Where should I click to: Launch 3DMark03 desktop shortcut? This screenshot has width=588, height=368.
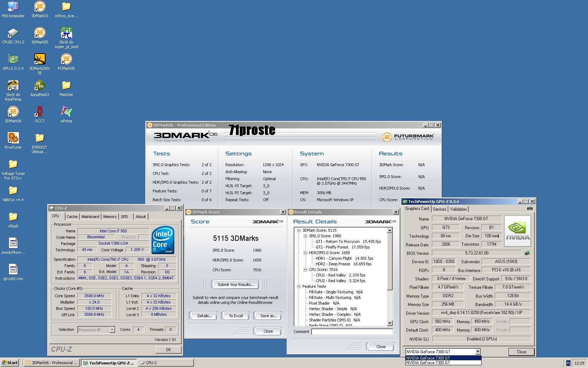point(40,9)
